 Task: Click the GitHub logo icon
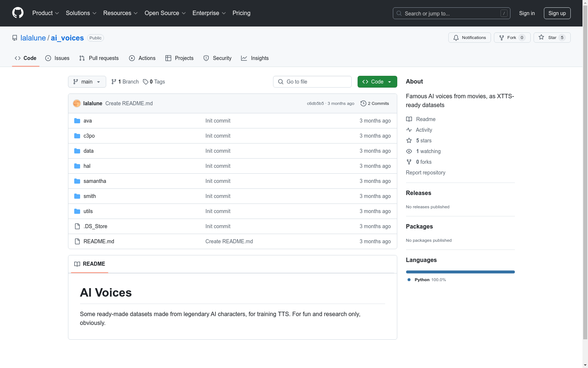click(x=18, y=13)
